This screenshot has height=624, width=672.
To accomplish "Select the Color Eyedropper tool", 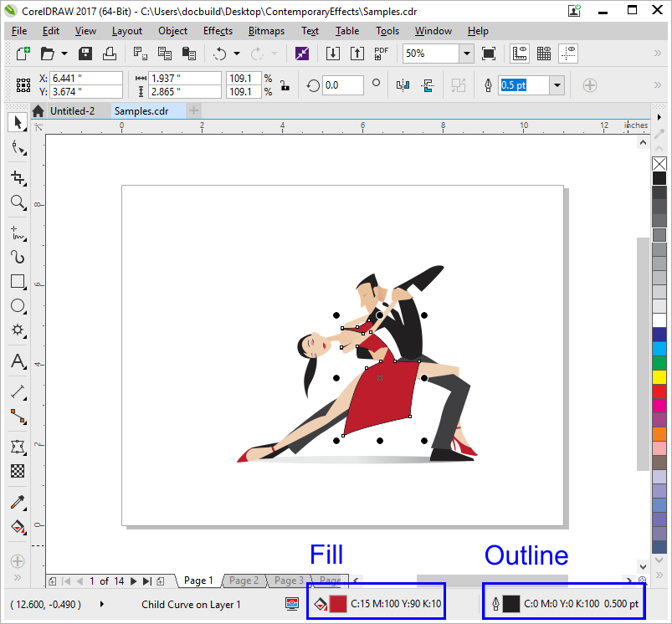I will click(18, 502).
